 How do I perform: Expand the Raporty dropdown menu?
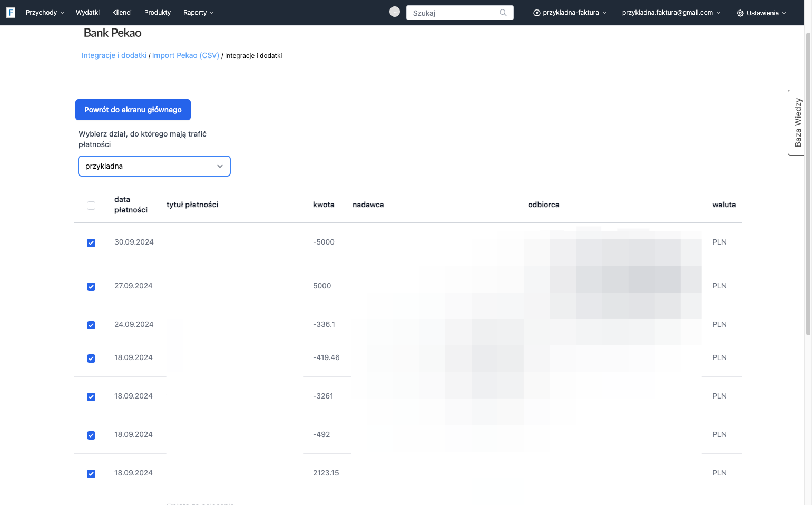199,13
